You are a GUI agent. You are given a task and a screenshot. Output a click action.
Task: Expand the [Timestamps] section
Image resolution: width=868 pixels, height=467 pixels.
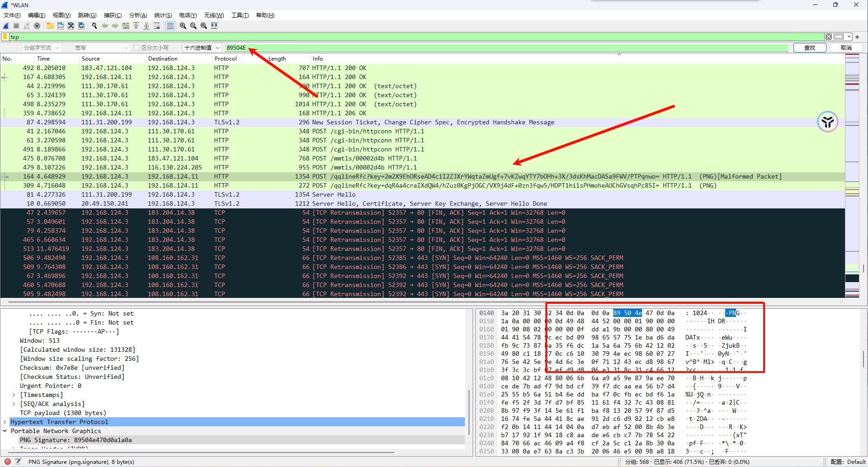point(14,395)
